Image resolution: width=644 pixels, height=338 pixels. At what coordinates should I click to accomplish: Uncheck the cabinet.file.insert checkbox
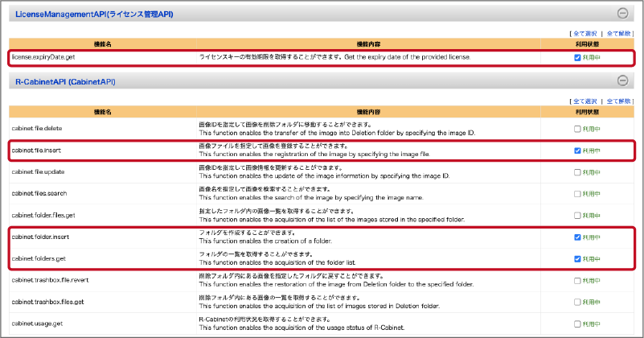(577, 150)
